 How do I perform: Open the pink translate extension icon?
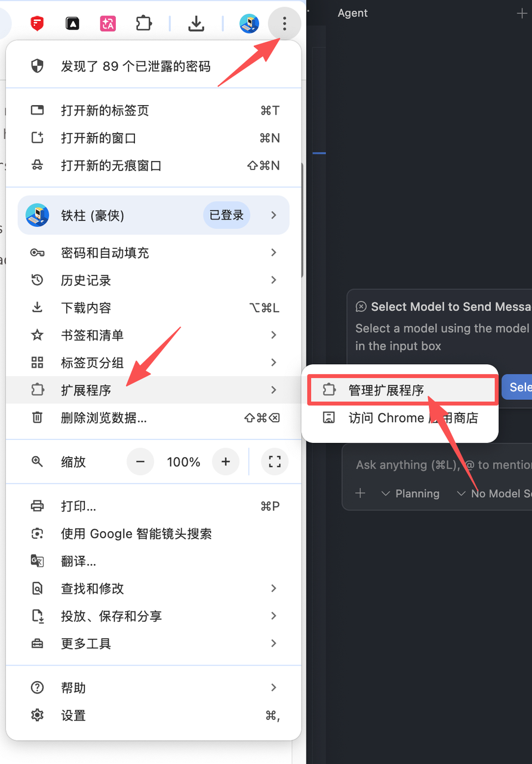click(108, 24)
